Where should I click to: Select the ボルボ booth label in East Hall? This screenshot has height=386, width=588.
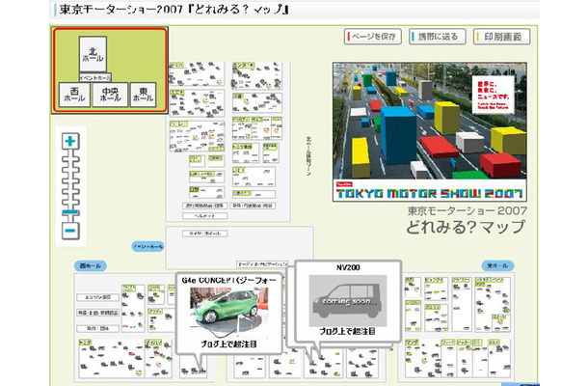494,343
